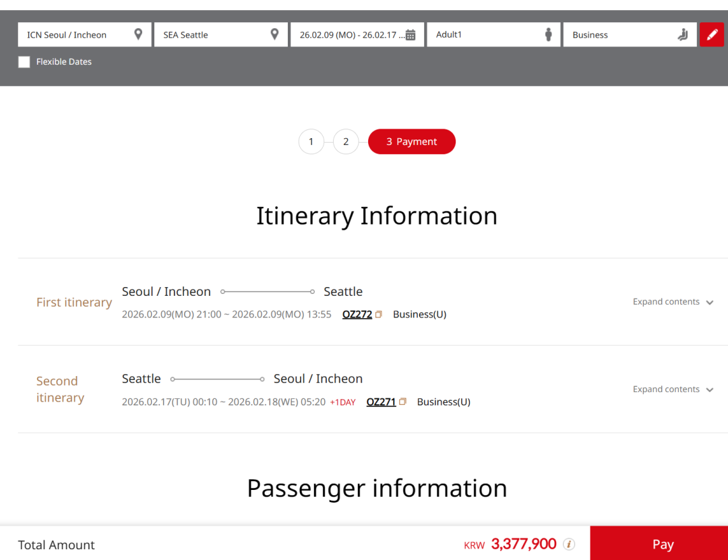Viewport: 728px width, 560px height.
Task: Click the seat class icon
Action: point(683,35)
